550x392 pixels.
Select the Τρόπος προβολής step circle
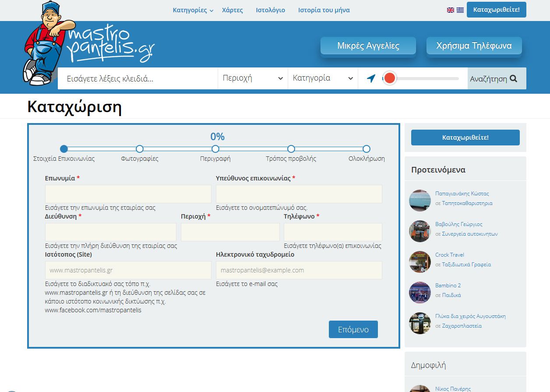pyautogui.click(x=291, y=149)
